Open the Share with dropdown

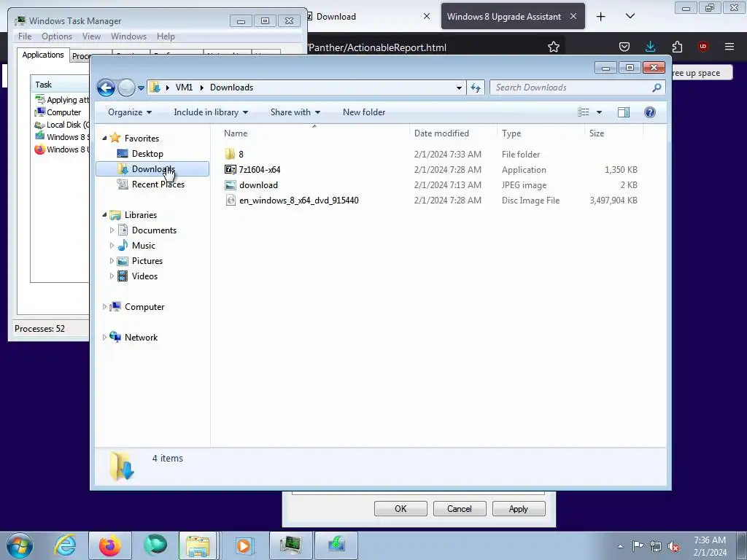[295, 112]
